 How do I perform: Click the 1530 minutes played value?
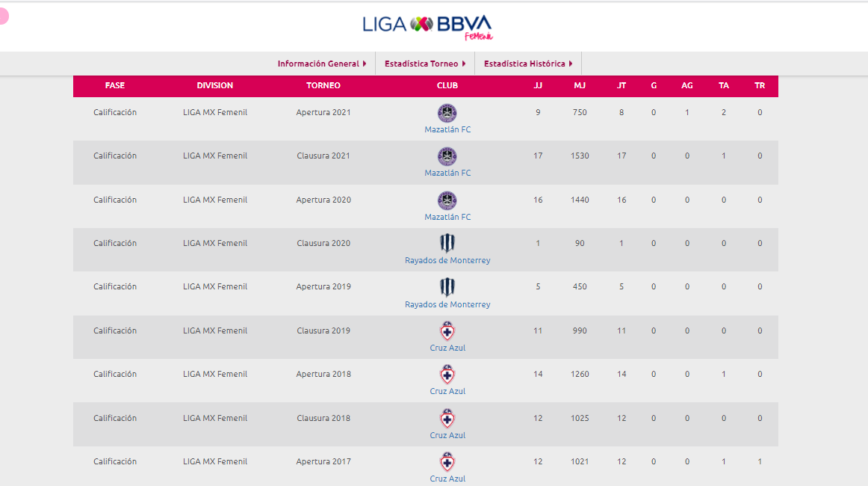(x=580, y=156)
